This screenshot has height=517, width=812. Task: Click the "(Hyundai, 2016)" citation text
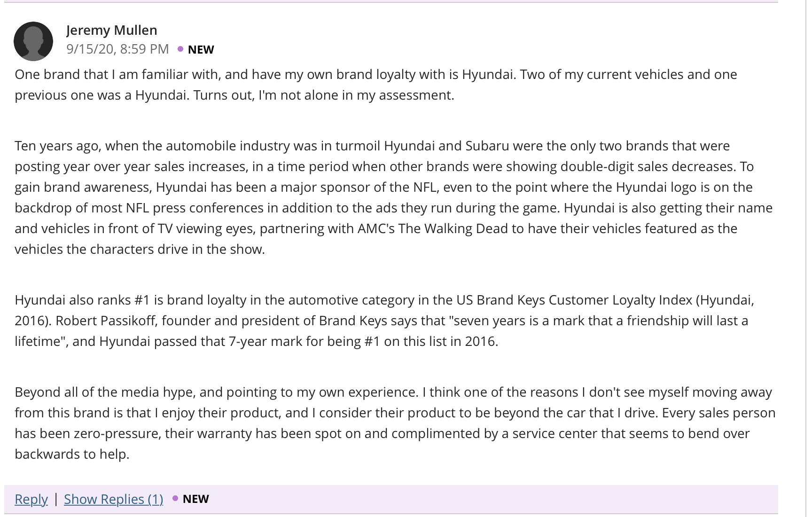pyautogui.click(x=725, y=300)
